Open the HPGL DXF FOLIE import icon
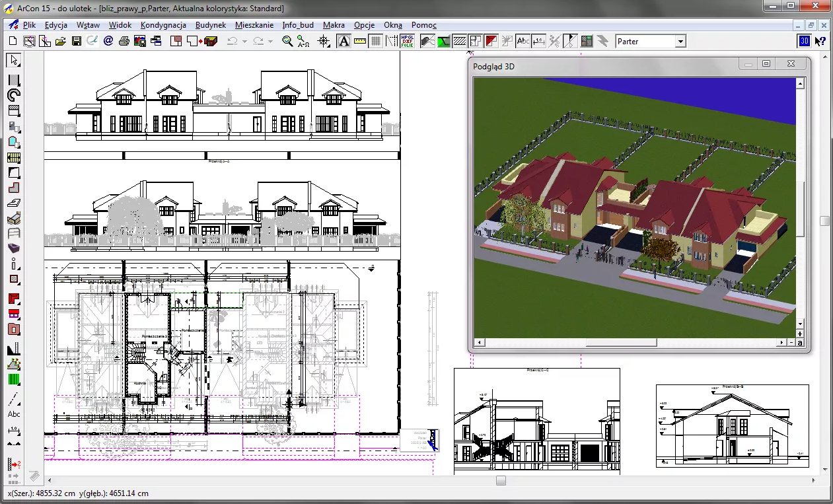The height and width of the screenshot is (504, 833). (408, 41)
